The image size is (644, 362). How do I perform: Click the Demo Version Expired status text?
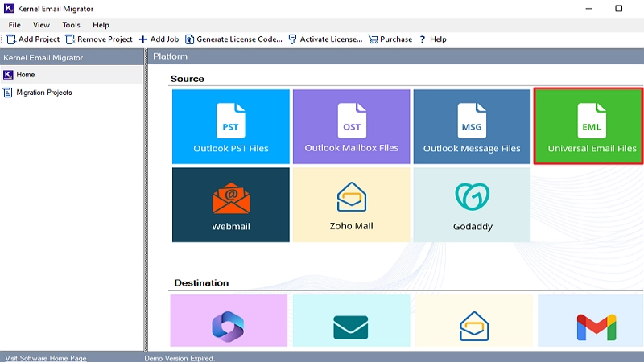tap(180, 358)
